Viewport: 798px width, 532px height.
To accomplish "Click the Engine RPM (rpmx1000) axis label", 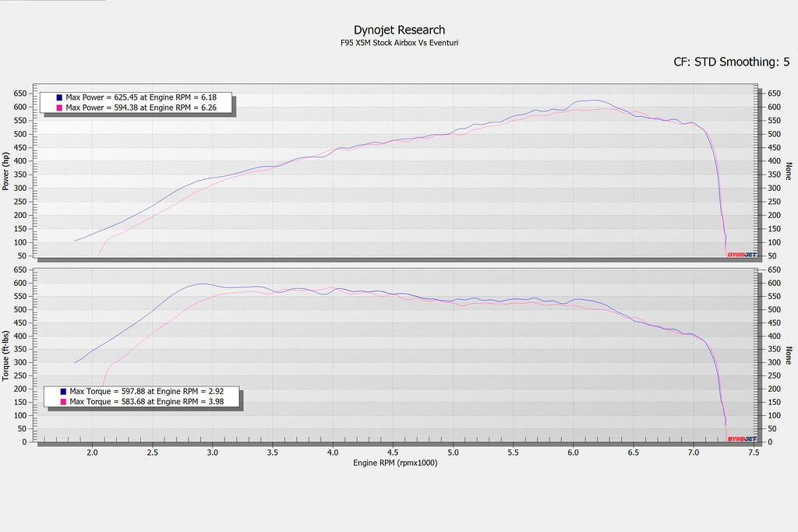I will tap(395, 463).
